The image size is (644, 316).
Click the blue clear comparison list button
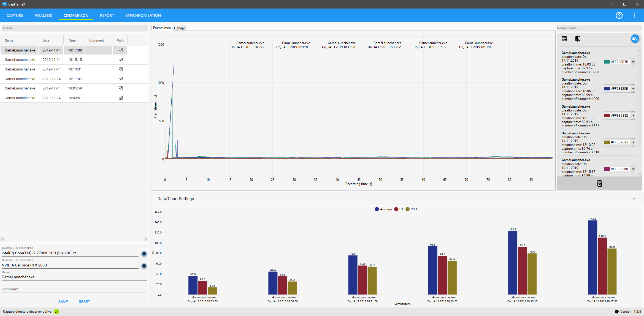coord(635,39)
